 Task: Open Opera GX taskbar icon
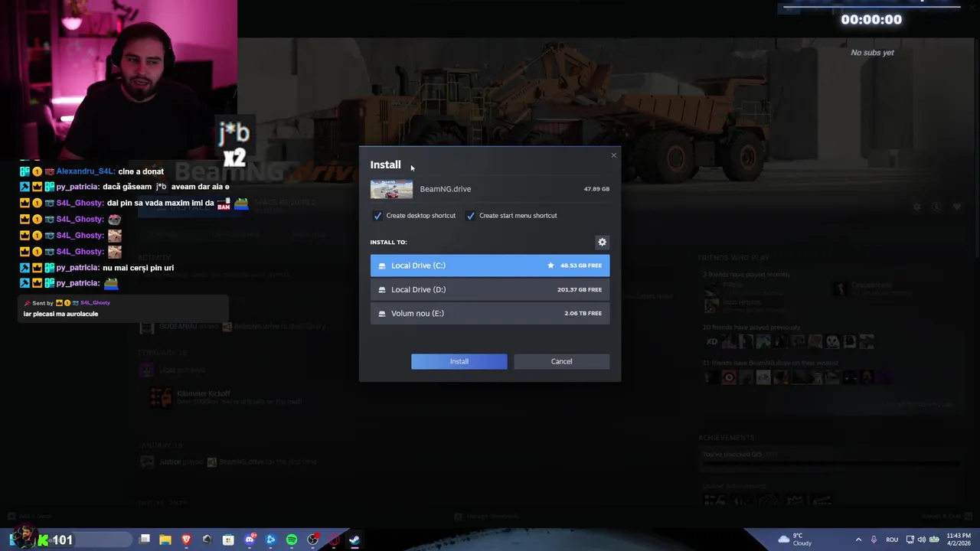[x=334, y=540]
